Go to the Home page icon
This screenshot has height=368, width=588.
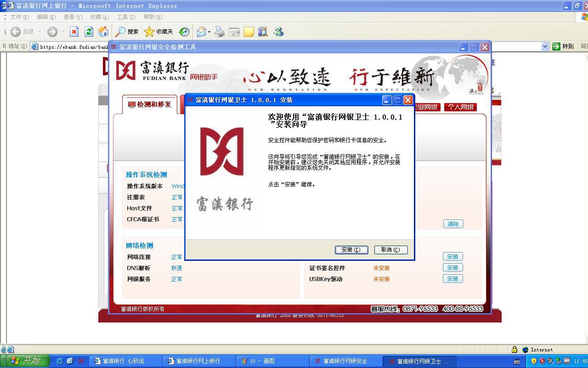pos(103,31)
